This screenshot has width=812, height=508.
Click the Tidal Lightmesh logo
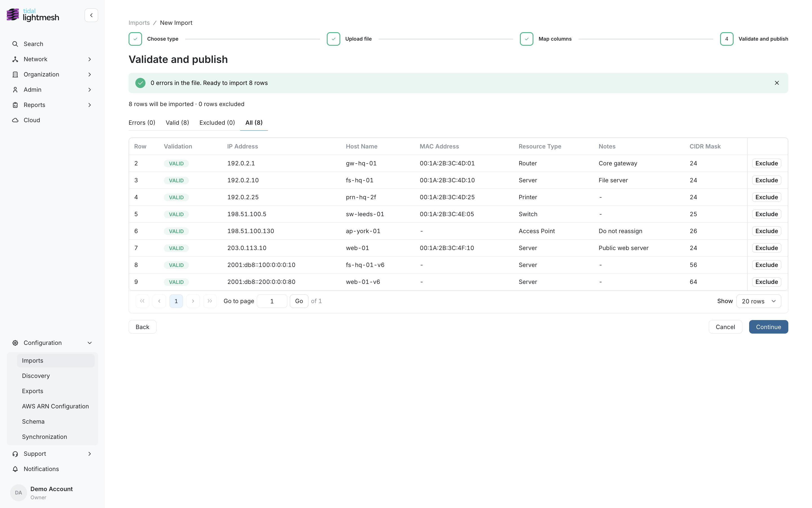click(x=33, y=15)
